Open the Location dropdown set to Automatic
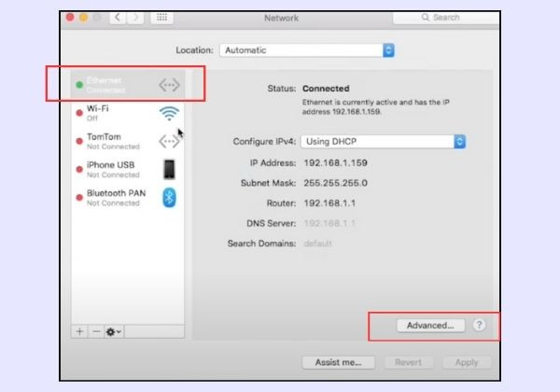Image resolution: width=560 pixels, height=392 pixels. click(x=307, y=50)
